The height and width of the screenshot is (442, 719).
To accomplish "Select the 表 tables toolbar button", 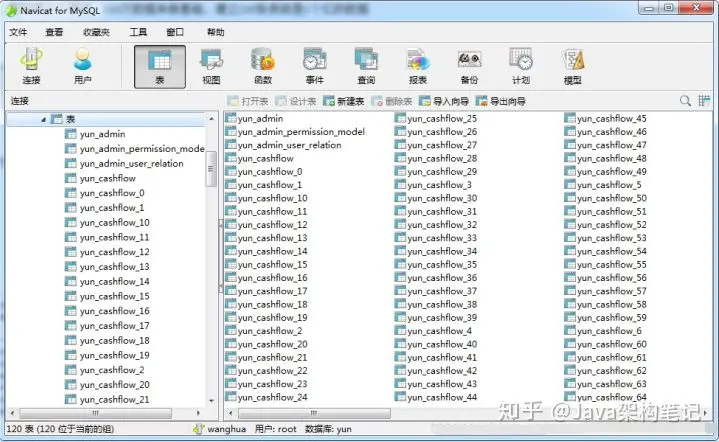I will [x=160, y=66].
